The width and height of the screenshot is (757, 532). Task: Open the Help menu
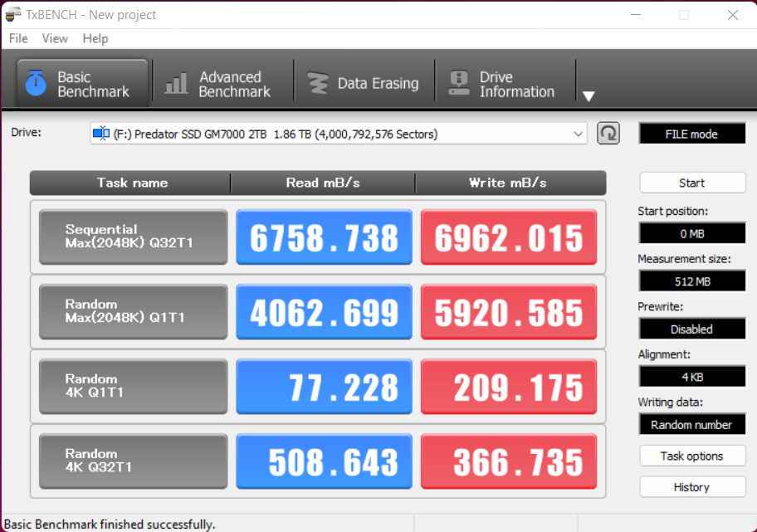point(95,38)
